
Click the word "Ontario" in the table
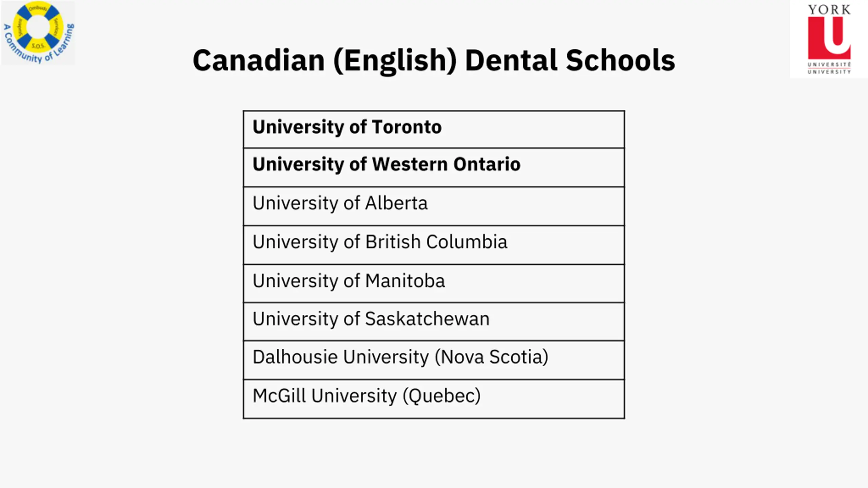tap(487, 164)
